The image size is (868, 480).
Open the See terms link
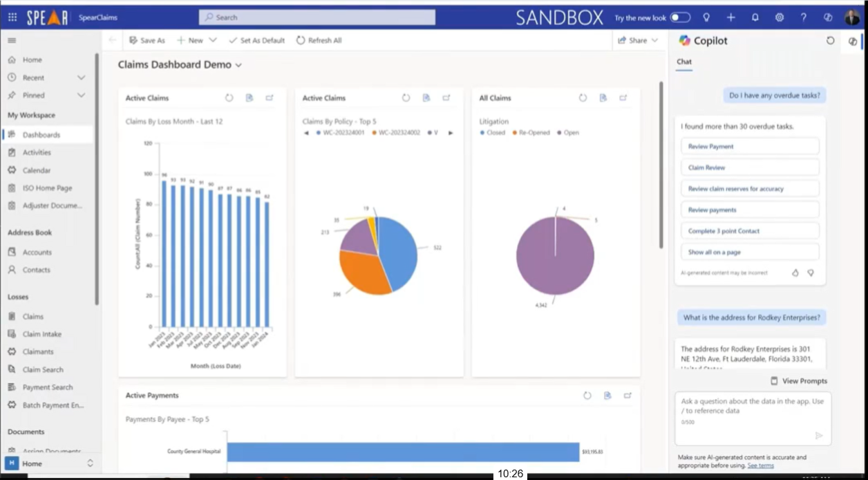coord(760,465)
